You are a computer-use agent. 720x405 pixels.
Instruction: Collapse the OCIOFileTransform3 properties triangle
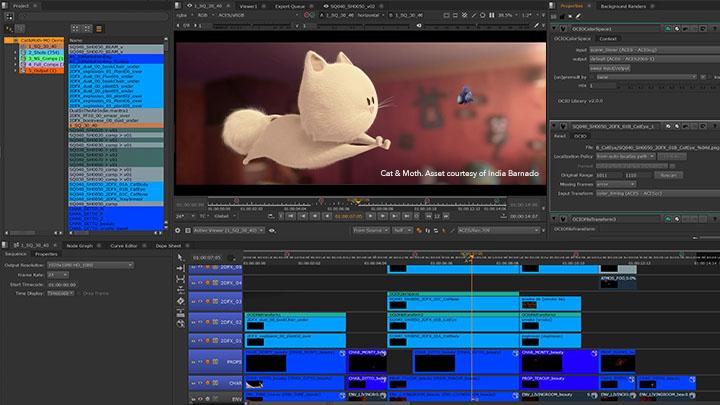pyautogui.click(x=554, y=219)
